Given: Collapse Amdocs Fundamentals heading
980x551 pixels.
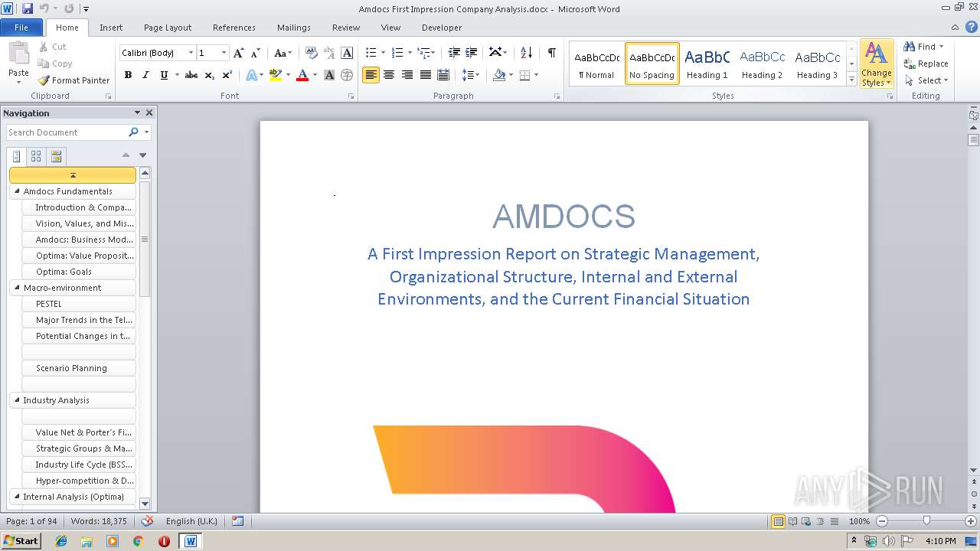Looking at the screenshot, I should click(x=17, y=191).
